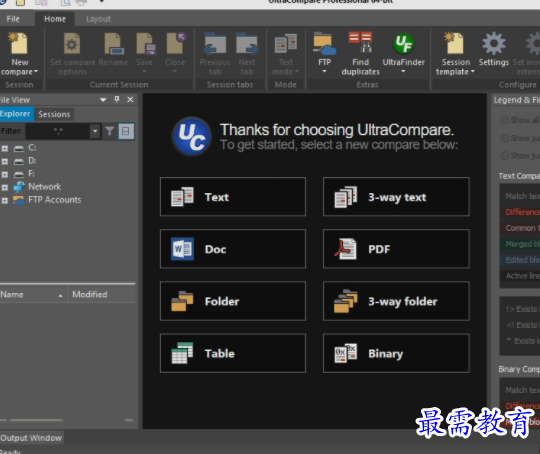Start a PDF compare

tap(396, 249)
